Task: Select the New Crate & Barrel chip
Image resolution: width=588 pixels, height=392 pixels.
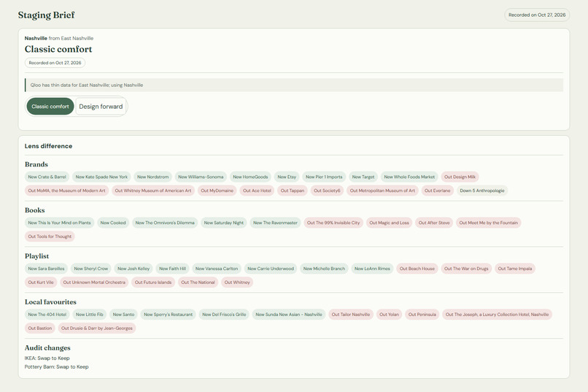Action: coord(47,177)
